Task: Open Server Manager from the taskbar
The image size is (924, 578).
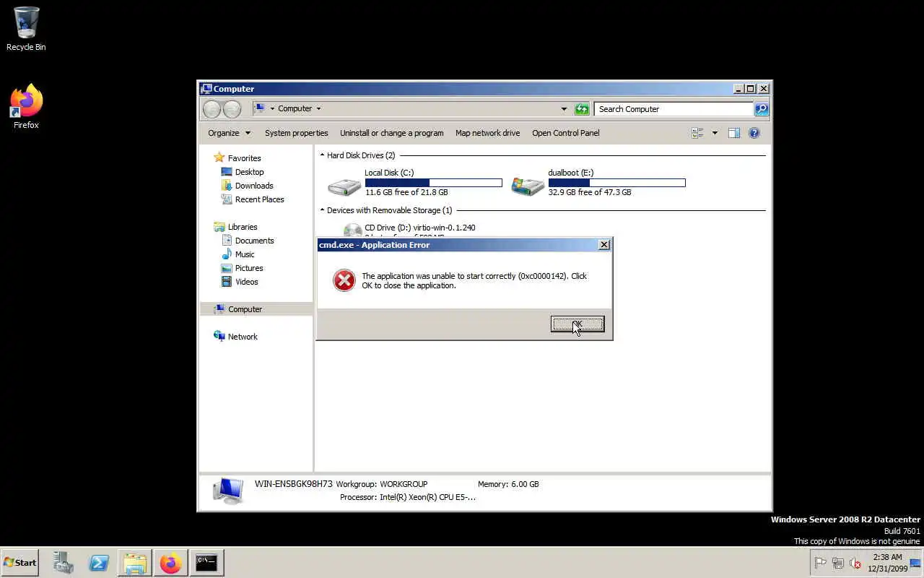Action: click(x=64, y=562)
